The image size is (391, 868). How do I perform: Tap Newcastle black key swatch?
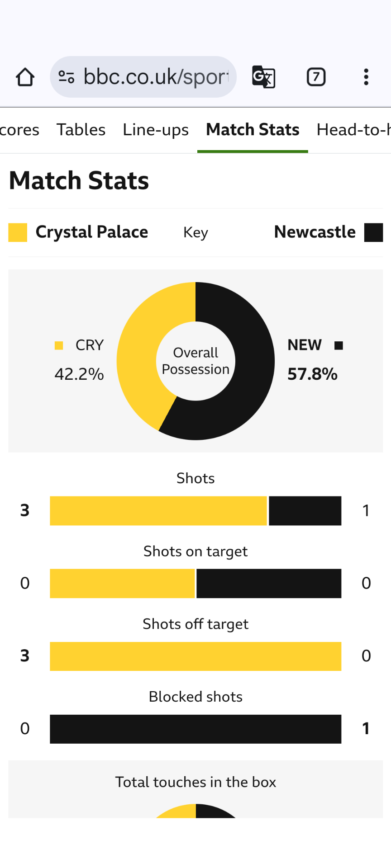point(374,232)
